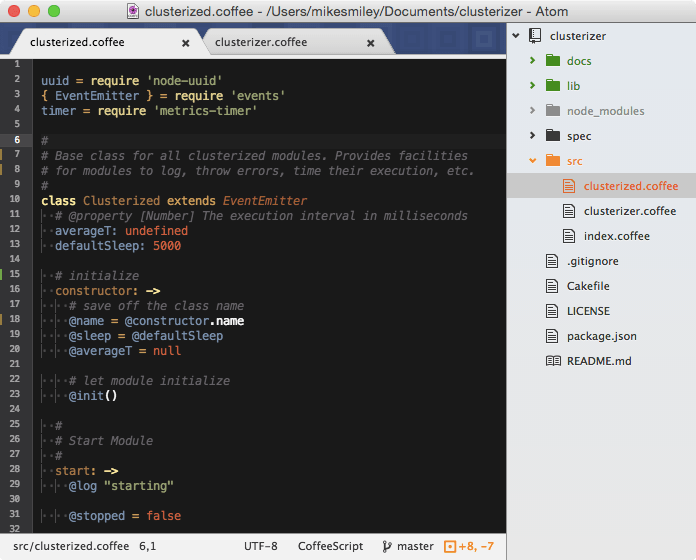
Task: Close the clusterized.coffee tab
Action: click(x=186, y=43)
